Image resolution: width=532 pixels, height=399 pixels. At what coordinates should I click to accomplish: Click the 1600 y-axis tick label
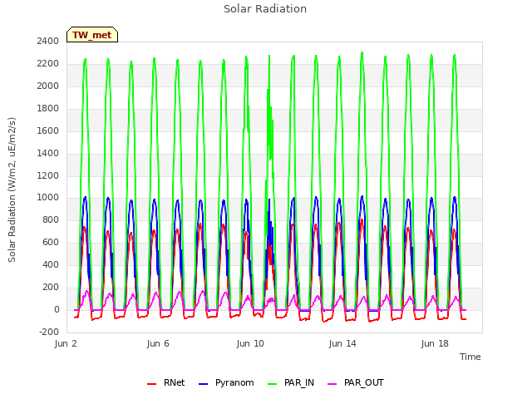[x=48, y=131]
